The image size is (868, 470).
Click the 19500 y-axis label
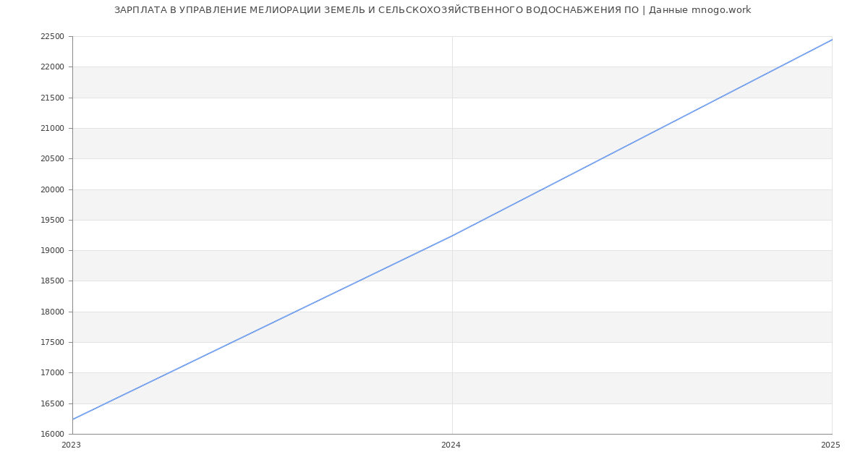click(x=52, y=221)
